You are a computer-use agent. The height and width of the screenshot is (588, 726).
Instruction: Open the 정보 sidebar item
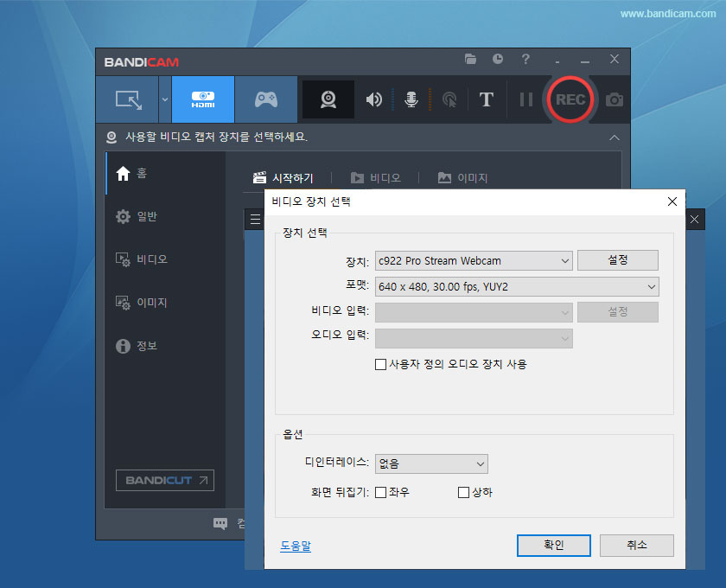point(165,346)
